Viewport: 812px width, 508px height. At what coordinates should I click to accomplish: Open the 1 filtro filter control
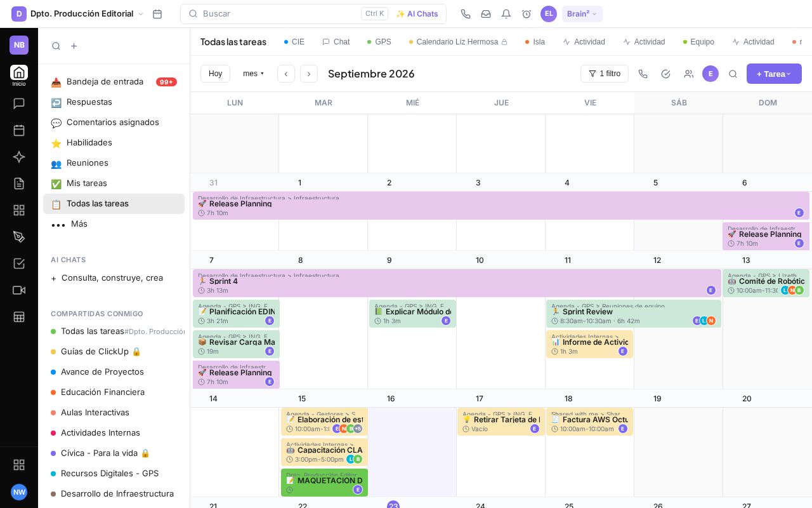coord(605,74)
